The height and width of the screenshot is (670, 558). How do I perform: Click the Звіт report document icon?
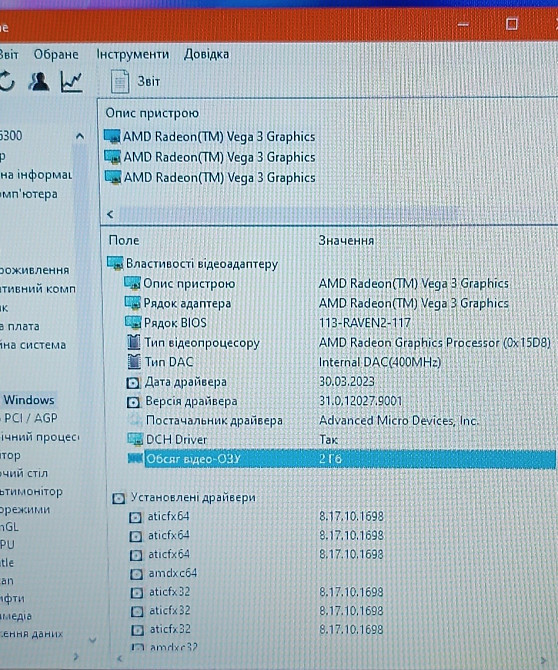120,81
